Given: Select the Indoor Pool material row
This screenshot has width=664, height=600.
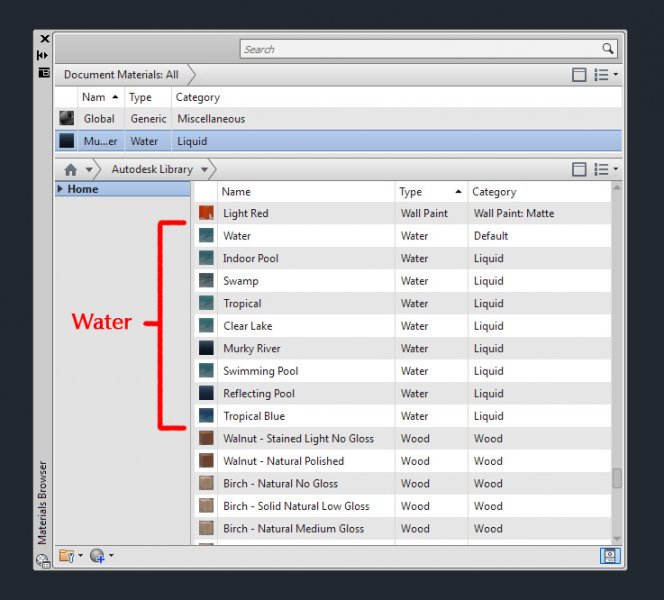Looking at the screenshot, I should click(402, 258).
